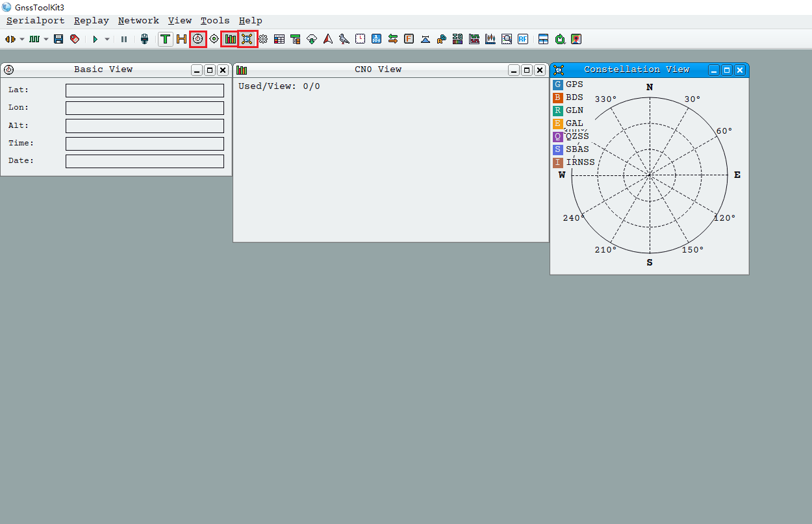Open the clock view icon

pyautogui.click(x=361, y=40)
